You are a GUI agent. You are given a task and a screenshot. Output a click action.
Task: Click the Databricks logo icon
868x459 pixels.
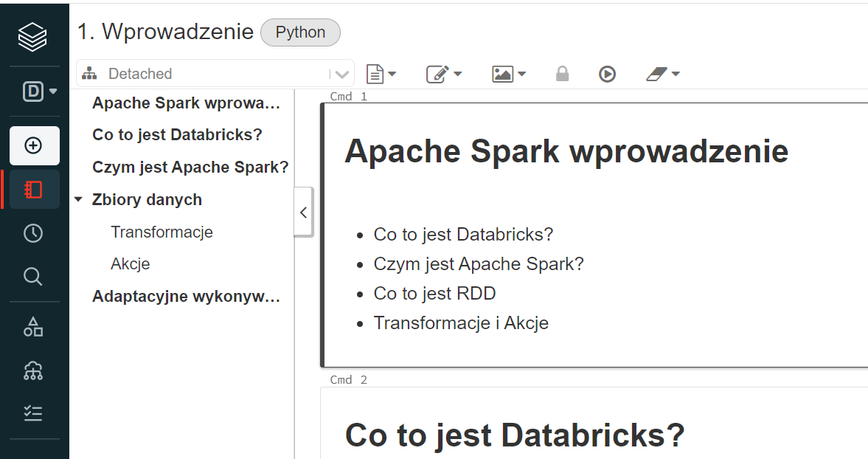pos(33,36)
